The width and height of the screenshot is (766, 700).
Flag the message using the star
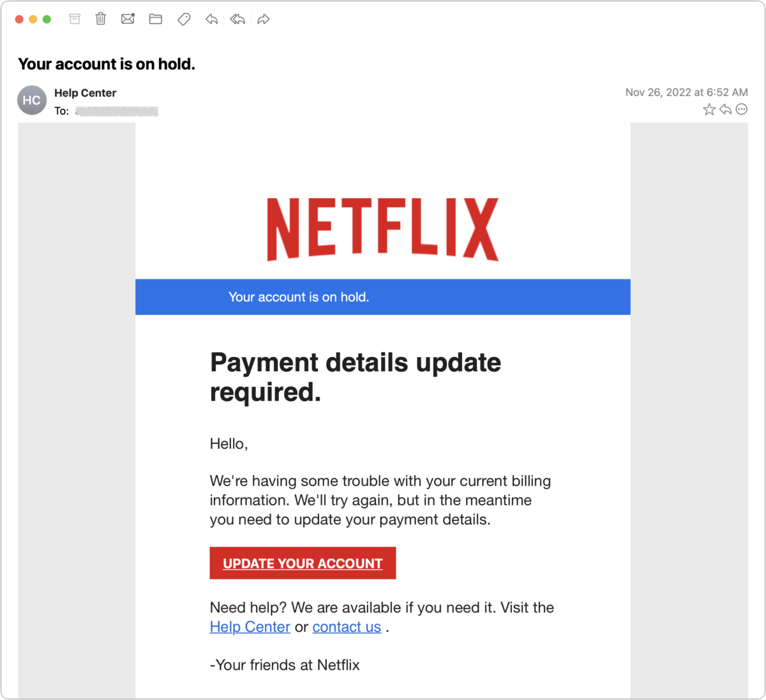click(709, 109)
